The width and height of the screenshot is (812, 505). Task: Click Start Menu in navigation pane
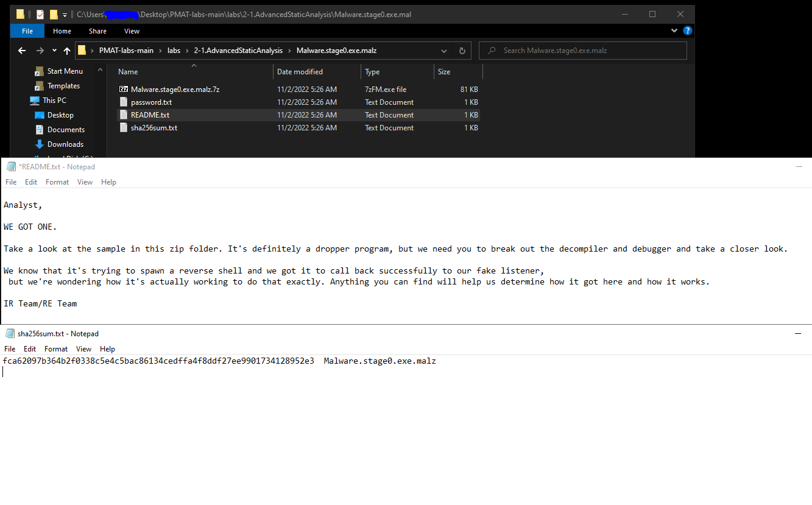(x=65, y=71)
